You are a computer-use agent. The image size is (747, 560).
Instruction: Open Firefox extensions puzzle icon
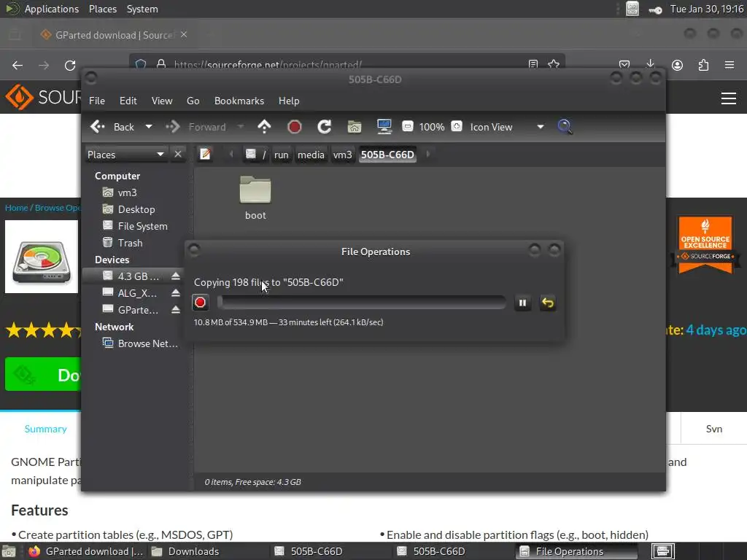pos(703,65)
